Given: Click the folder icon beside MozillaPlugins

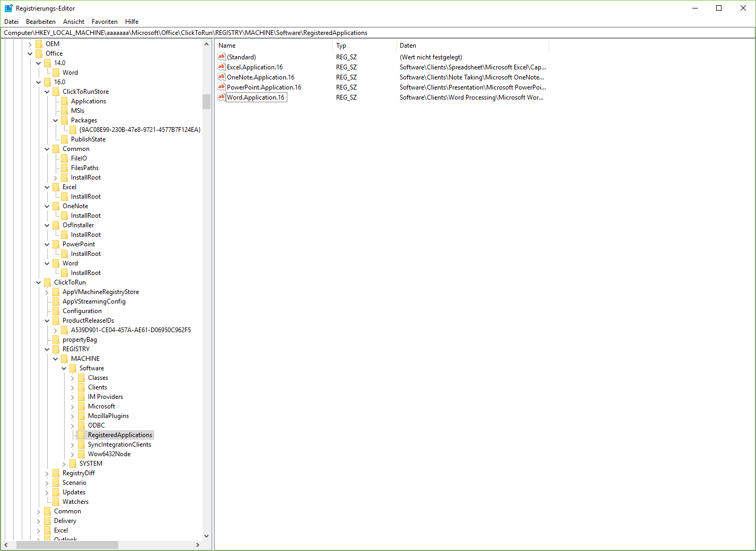Looking at the screenshot, I should (x=81, y=416).
